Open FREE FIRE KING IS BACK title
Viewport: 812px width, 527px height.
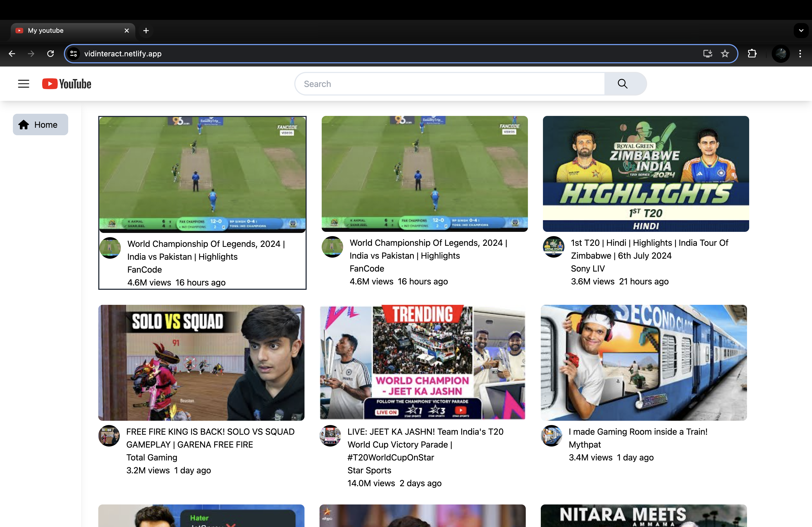coord(211,438)
